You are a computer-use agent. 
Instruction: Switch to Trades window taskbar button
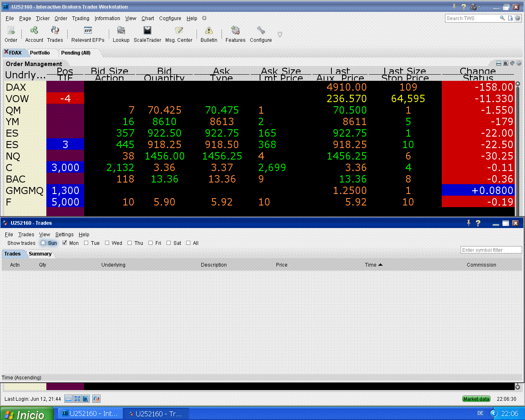(156, 414)
